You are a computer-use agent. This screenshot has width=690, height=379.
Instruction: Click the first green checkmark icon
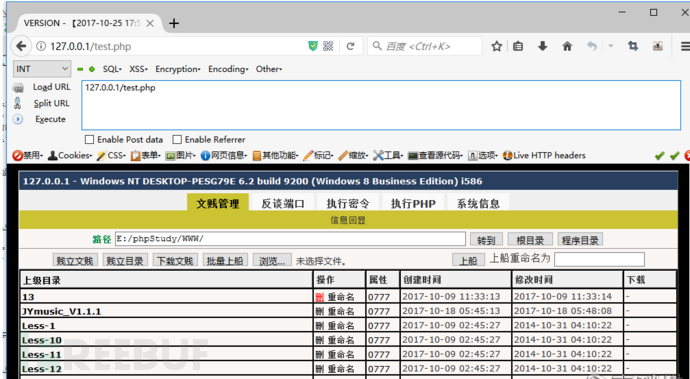[x=659, y=155]
